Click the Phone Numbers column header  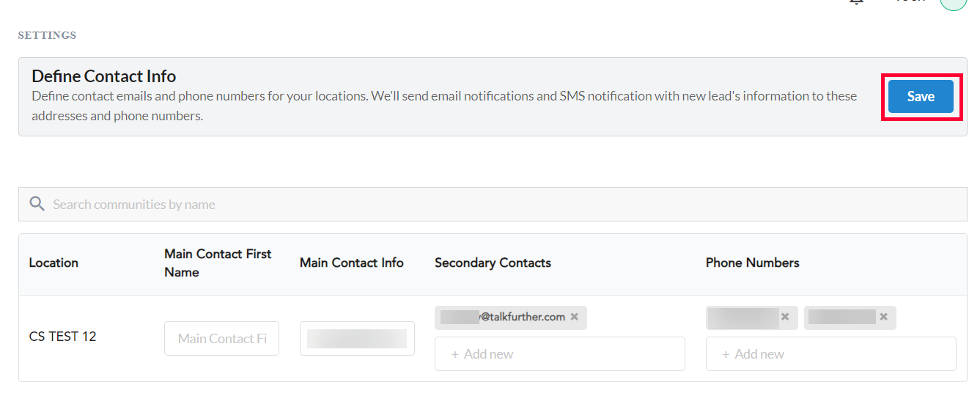[752, 263]
